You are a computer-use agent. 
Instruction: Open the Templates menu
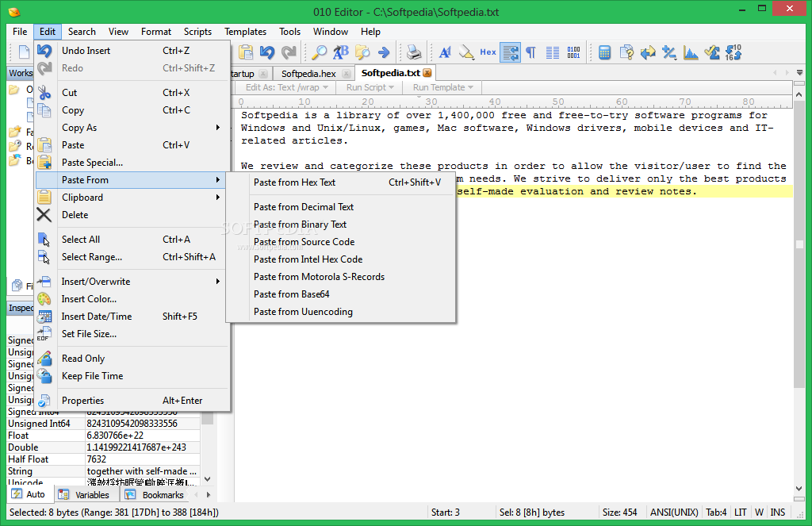point(246,32)
